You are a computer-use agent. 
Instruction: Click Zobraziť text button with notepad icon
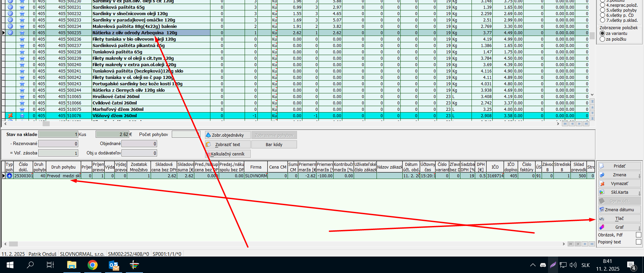pos(228,145)
